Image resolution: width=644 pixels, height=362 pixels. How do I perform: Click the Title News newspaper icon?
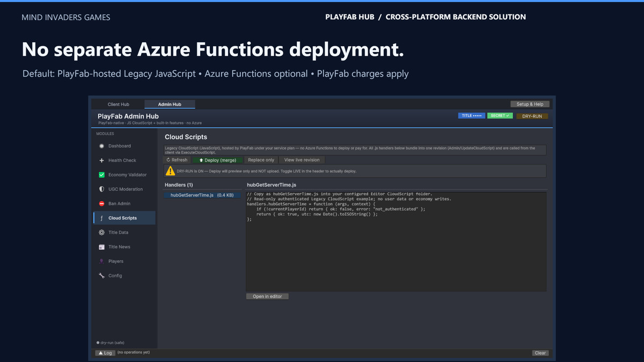tap(102, 247)
